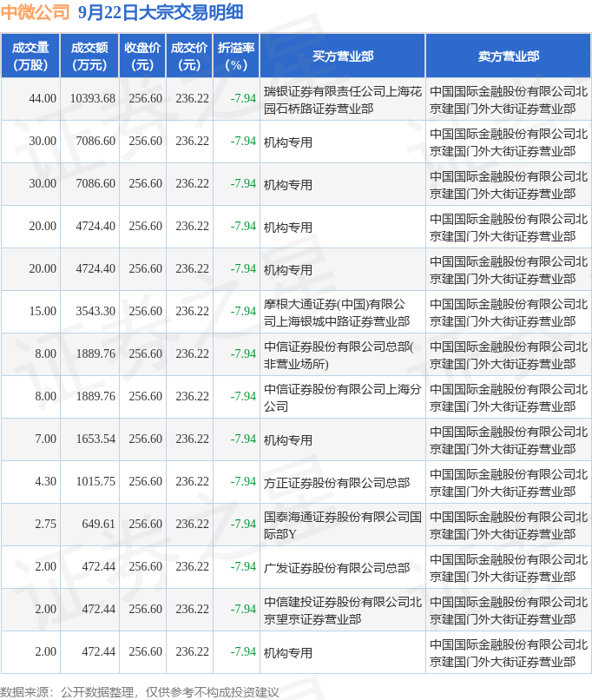The image size is (592, 700).
Task: Click the 折溢率(%) column header
Action: pyautogui.click(x=236, y=56)
